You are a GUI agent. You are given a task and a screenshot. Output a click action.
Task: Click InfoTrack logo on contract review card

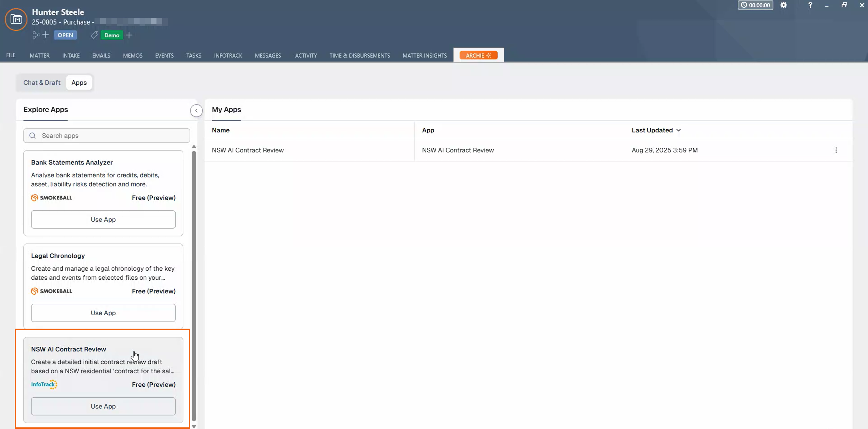click(44, 385)
